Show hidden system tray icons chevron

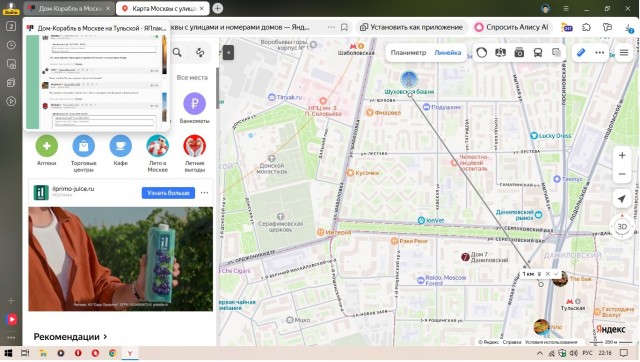(x=540, y=353)
